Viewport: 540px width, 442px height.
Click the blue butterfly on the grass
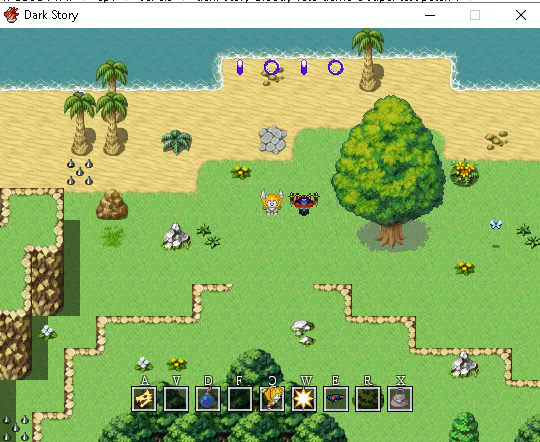[x=496, y=225]
